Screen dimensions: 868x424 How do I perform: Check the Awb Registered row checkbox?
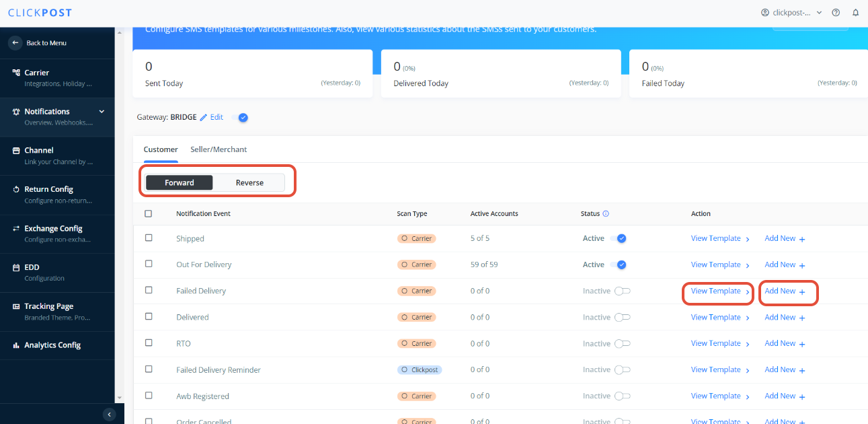tap(149, 395)
